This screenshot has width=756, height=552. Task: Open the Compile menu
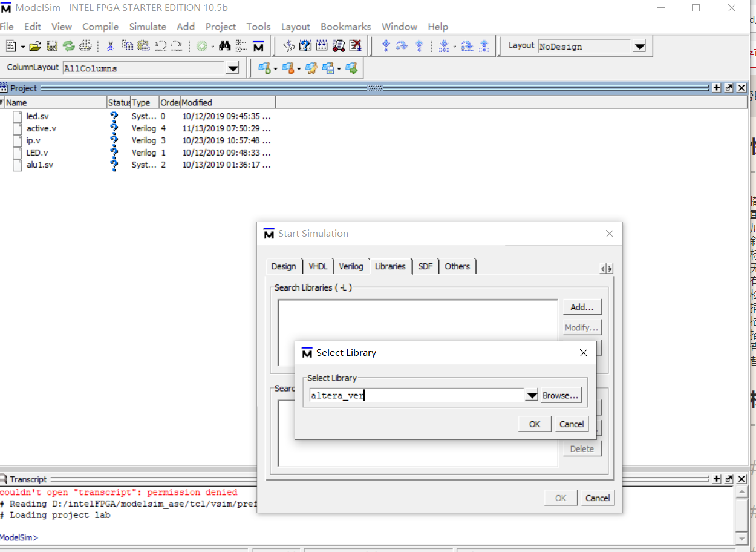[100, 27]
